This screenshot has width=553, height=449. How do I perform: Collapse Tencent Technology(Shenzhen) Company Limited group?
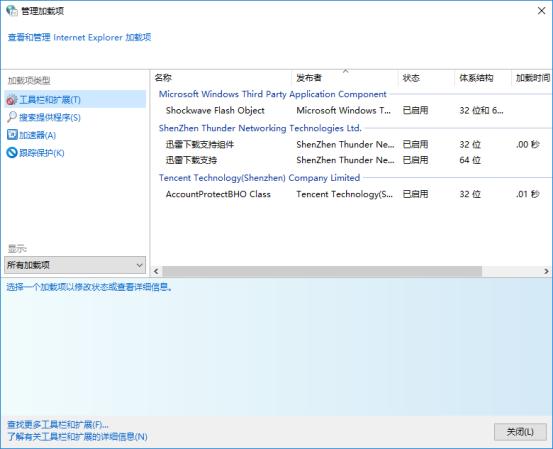259,178
